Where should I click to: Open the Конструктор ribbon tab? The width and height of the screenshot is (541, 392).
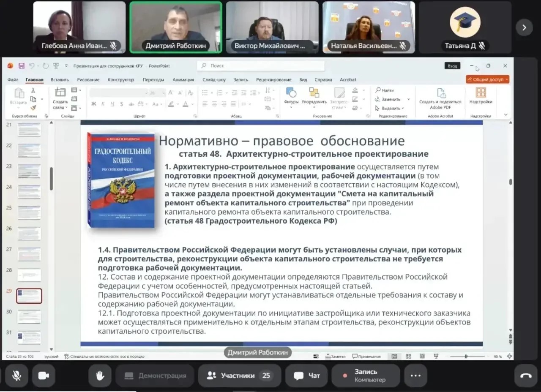click(x=121, y=79)
